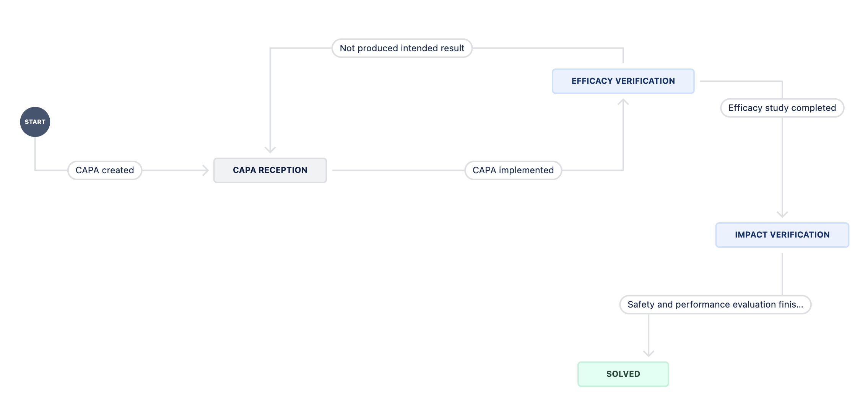
Task: Click Not produced intended result transition
Action: click(402, 48)
